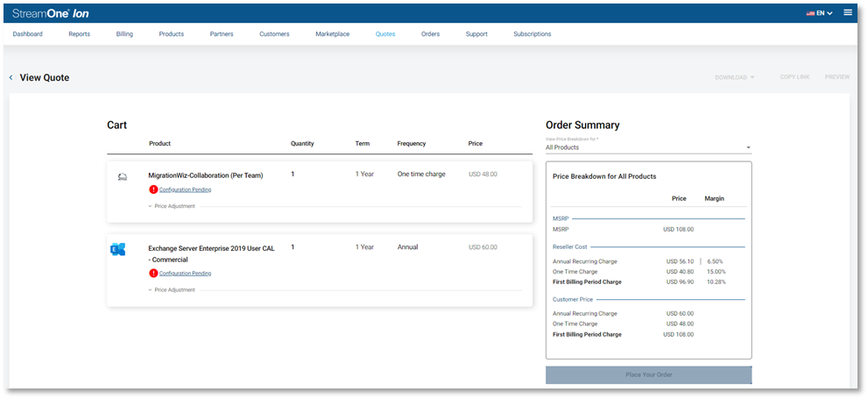Viewport: 868px width, 399px height.
Task: Open the Download dropdown
Action: click(735, 77)
